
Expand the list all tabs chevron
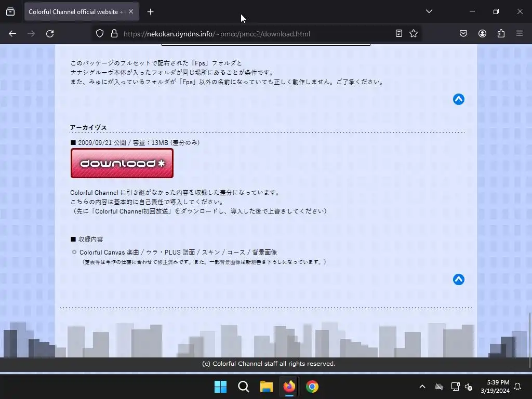click(x=429, y=11)
